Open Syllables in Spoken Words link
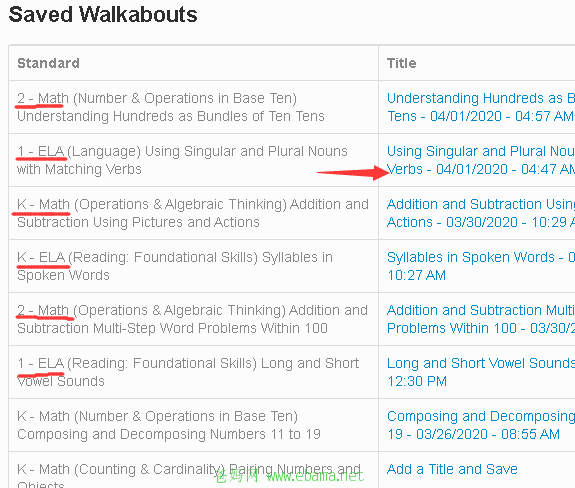Screen dimensions: 575x488 (x=481, y=266)
